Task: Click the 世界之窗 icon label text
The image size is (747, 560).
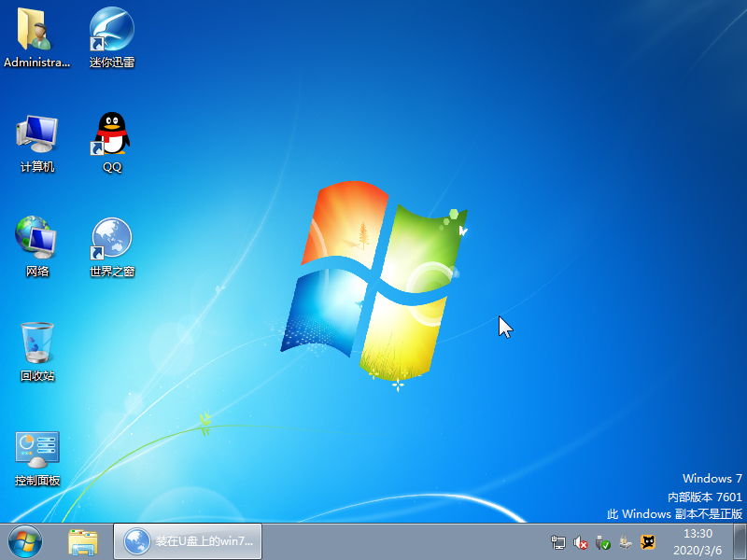Action: [112, 272]
